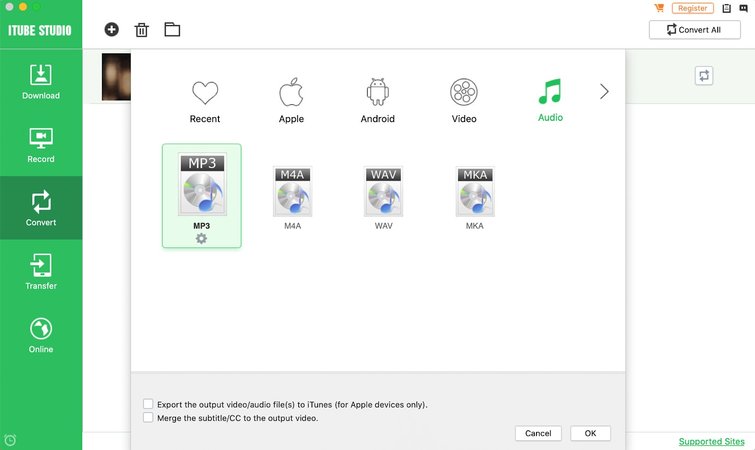Click the convert icon on the video row
The width and height of the screenshot is (755, 450).
704,76
